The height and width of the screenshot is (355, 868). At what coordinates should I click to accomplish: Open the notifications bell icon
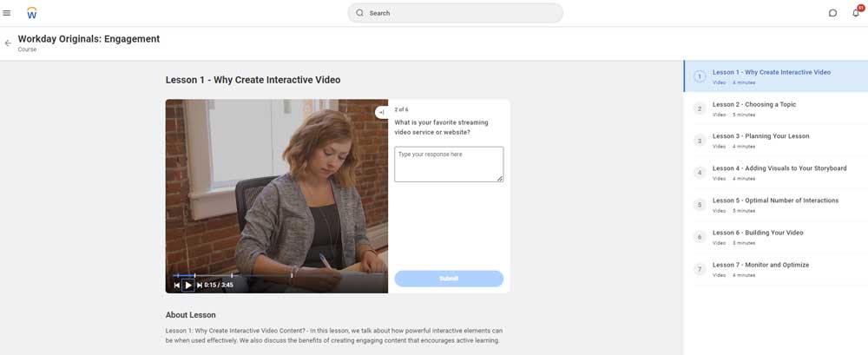click(856, 13)
